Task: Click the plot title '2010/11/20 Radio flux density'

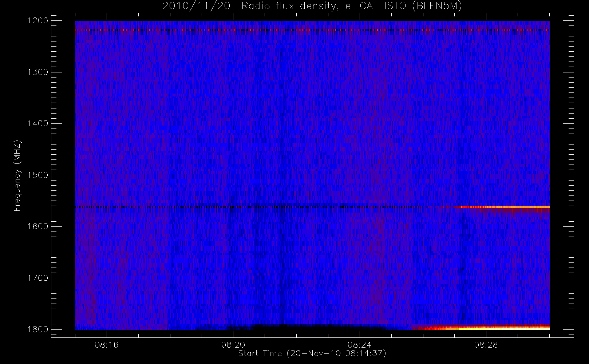Action: click(x=312, y=6)
